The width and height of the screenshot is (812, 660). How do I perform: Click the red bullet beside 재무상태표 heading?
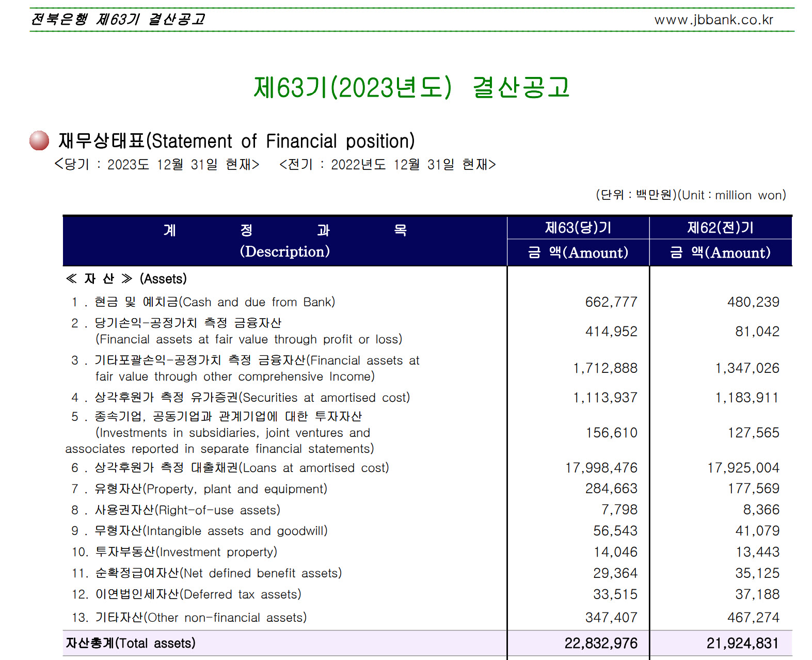pos(39,140)
